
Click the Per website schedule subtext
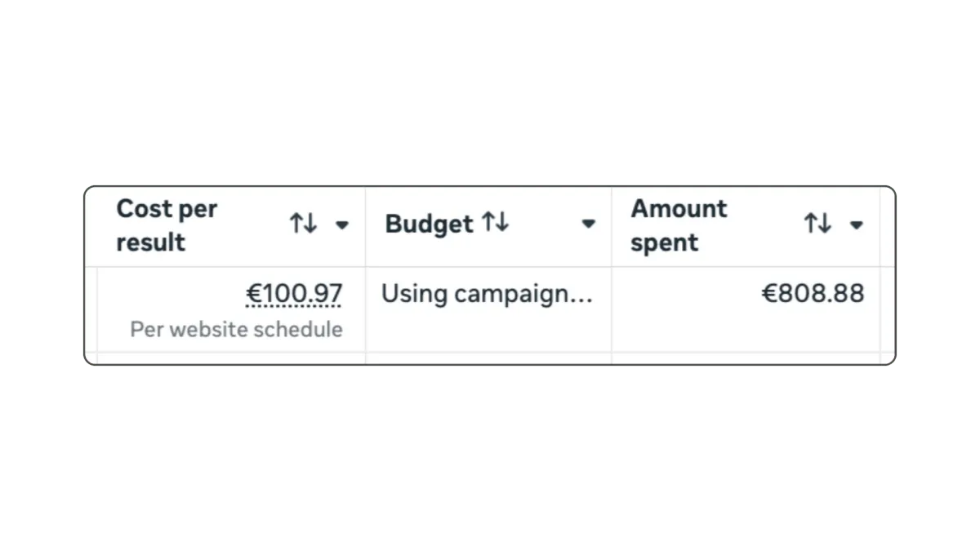(236, 330)
